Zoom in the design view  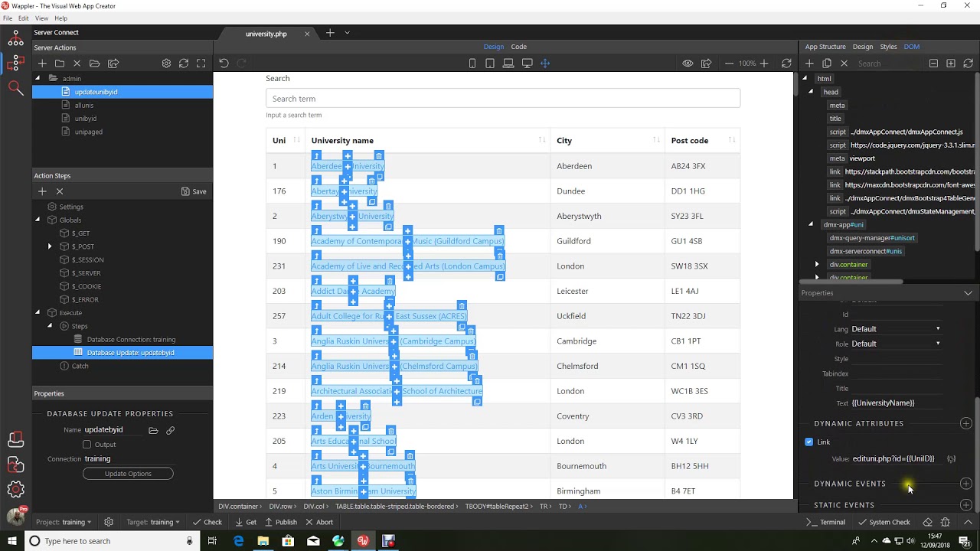pyautogui.click(x=764, y=64)
